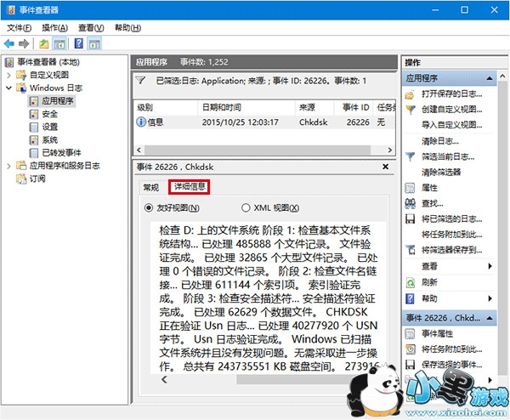Click 将任务附加到此 action under 事件 26226

tap(451, 349)
